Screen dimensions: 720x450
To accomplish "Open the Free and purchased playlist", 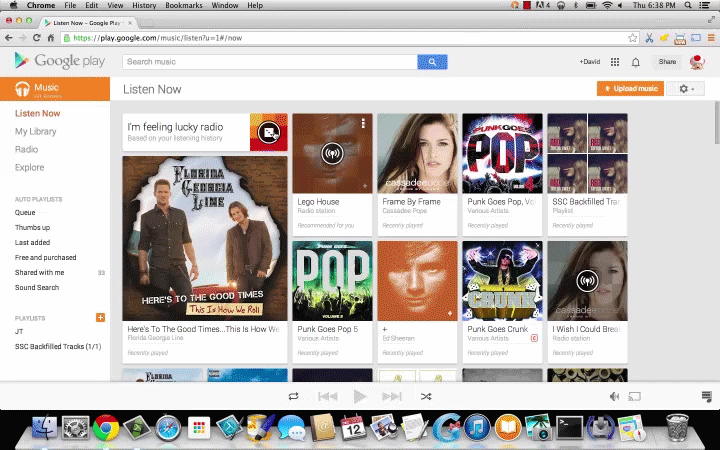I will tap(45, 258).
